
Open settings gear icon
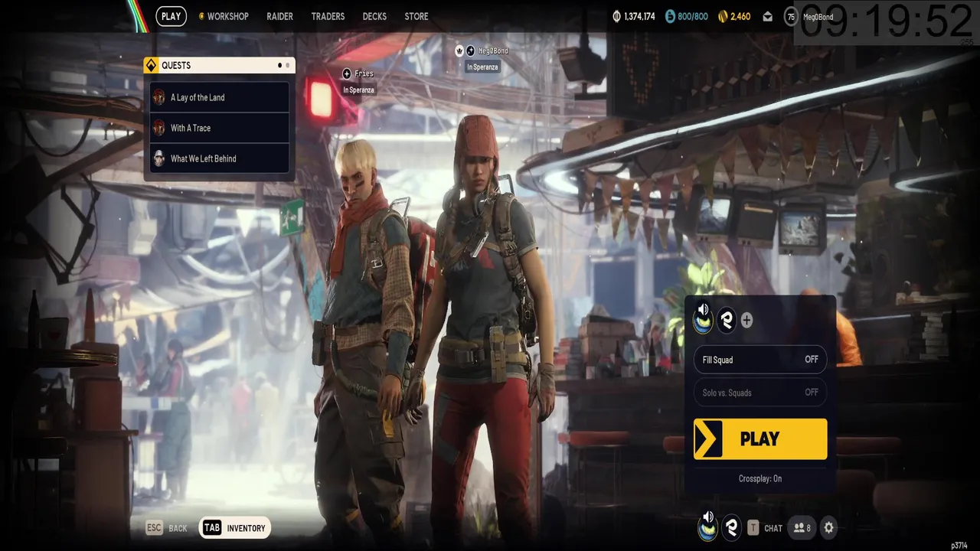coord(828,527)
